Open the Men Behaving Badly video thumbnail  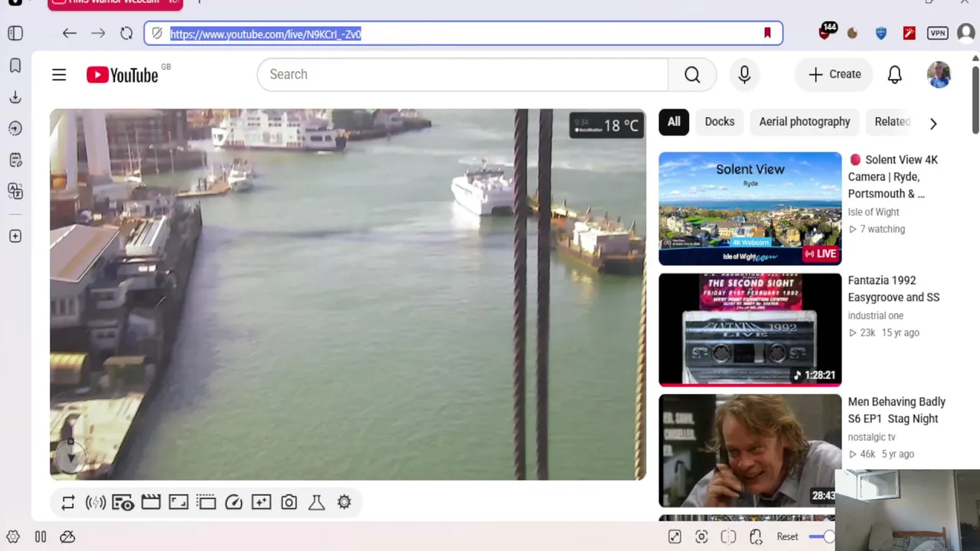[x=750, y=451]
